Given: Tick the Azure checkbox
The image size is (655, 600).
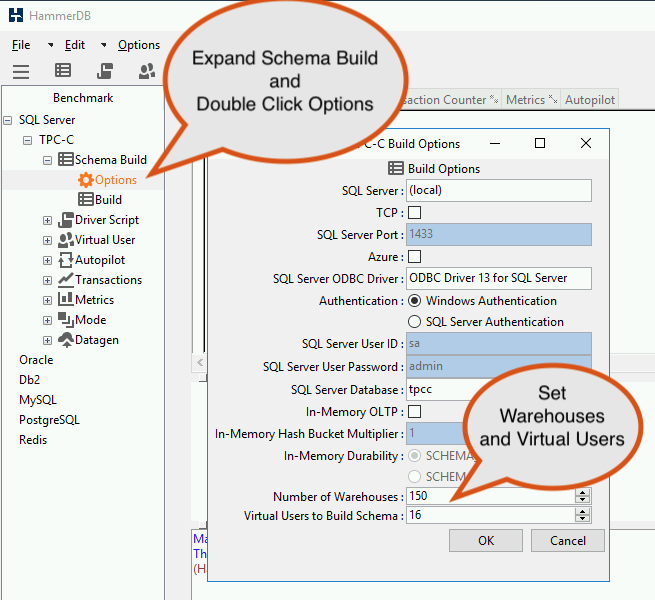Looking at the screenshot, I should pyautogui.click(x=414, y=257).
